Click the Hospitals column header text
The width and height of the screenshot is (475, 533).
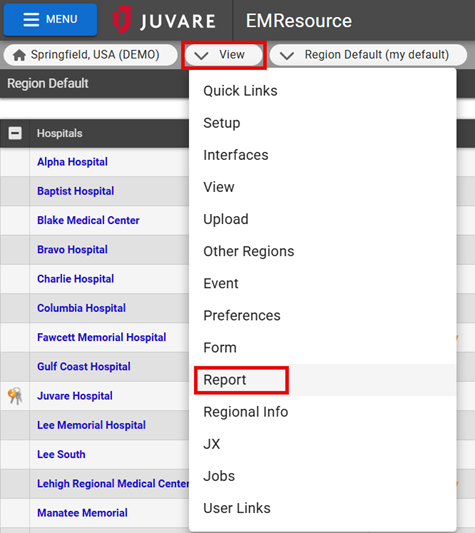click(x=60, y=133)
